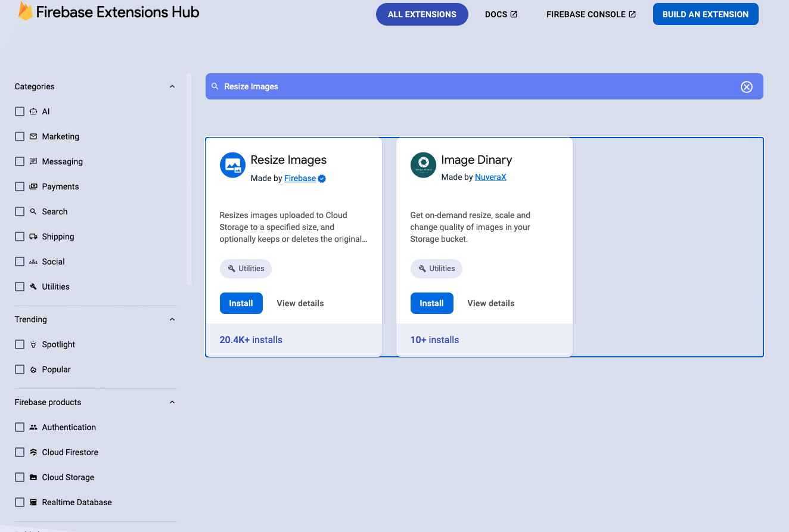This screenshot has width=789, height=532.
Task: Open the ALL EXTENSIONS tab
Action: click(x=422, y=14)
